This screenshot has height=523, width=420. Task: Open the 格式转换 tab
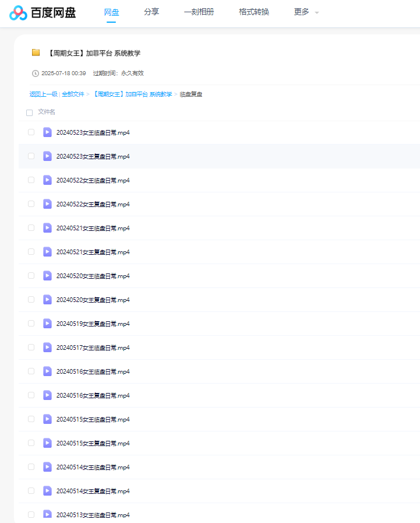[x=254, y=12]
